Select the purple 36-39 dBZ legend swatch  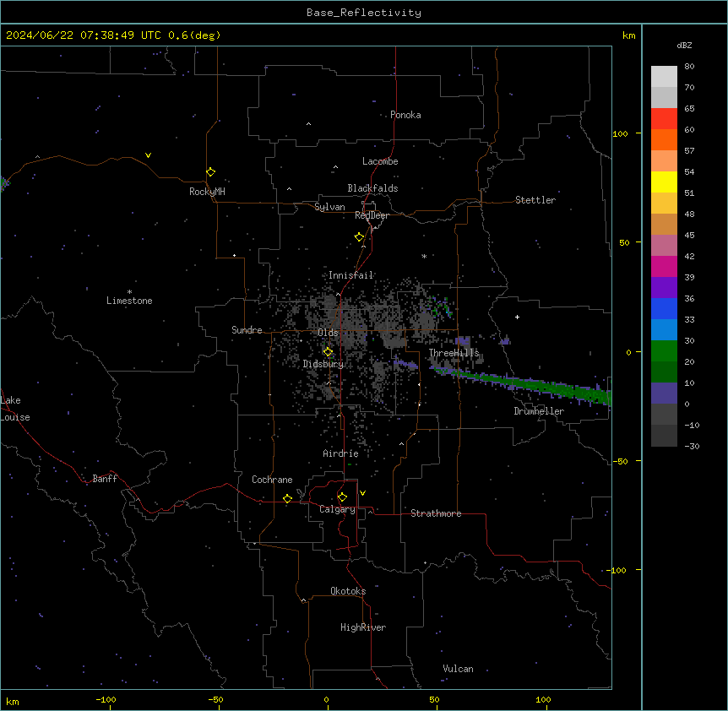coord(664,288)
